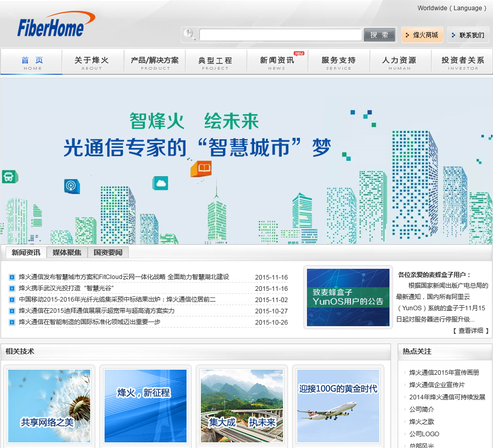Open the 投资者关系 INVESTOR menu
Viewport: 493px width, 448px height.
462,62
